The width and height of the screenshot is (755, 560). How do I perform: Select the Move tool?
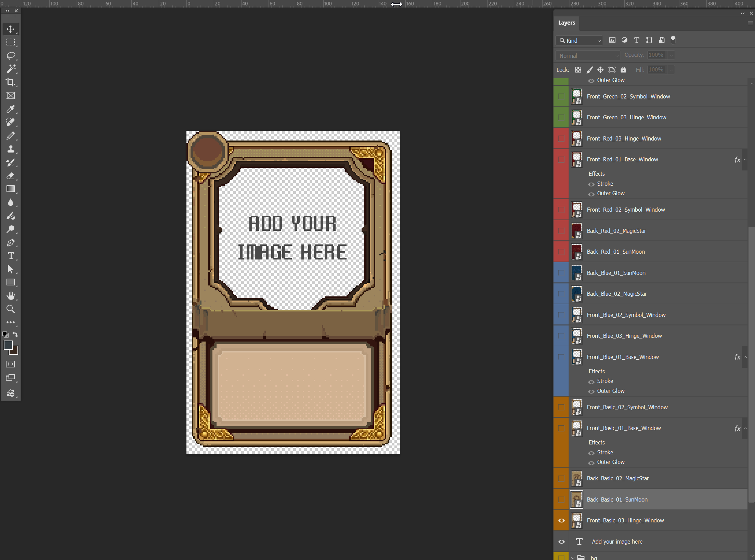[11, 29]
